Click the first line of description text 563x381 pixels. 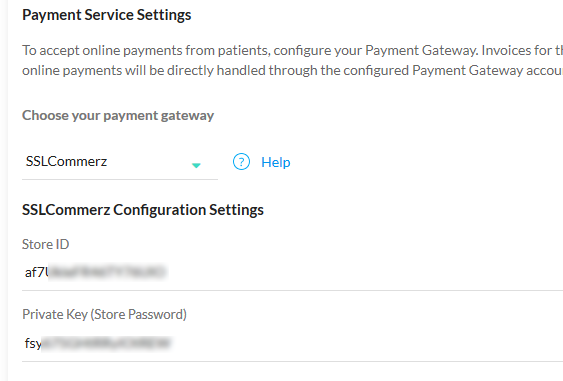pyautogui.click(x=292, y=50)
